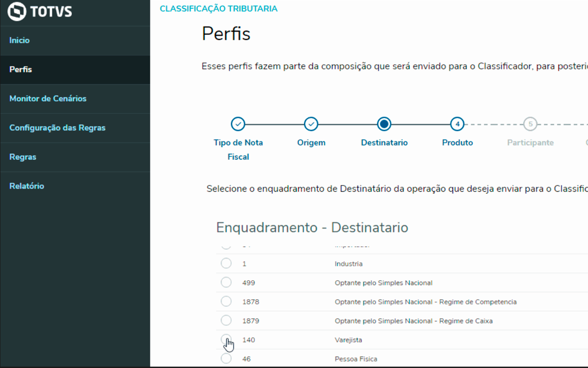Select the Destinatario step circle

click(x=384, y=124)
